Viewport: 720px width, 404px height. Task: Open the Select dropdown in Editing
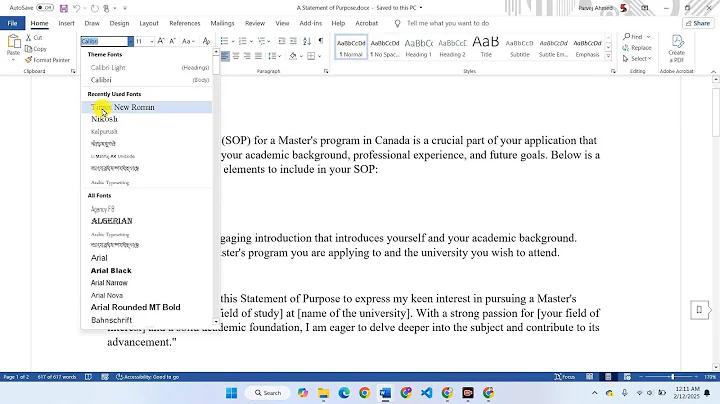coord(637,59)
